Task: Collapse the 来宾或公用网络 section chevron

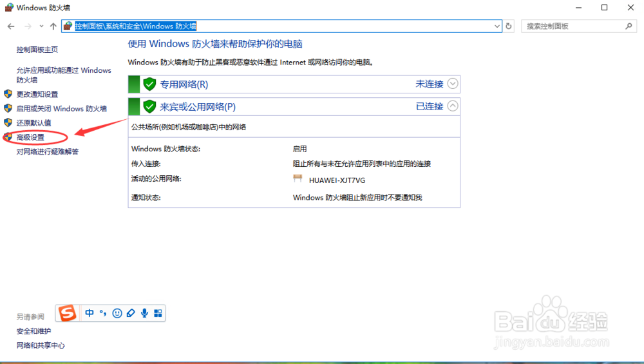Action: click(453, 106)
